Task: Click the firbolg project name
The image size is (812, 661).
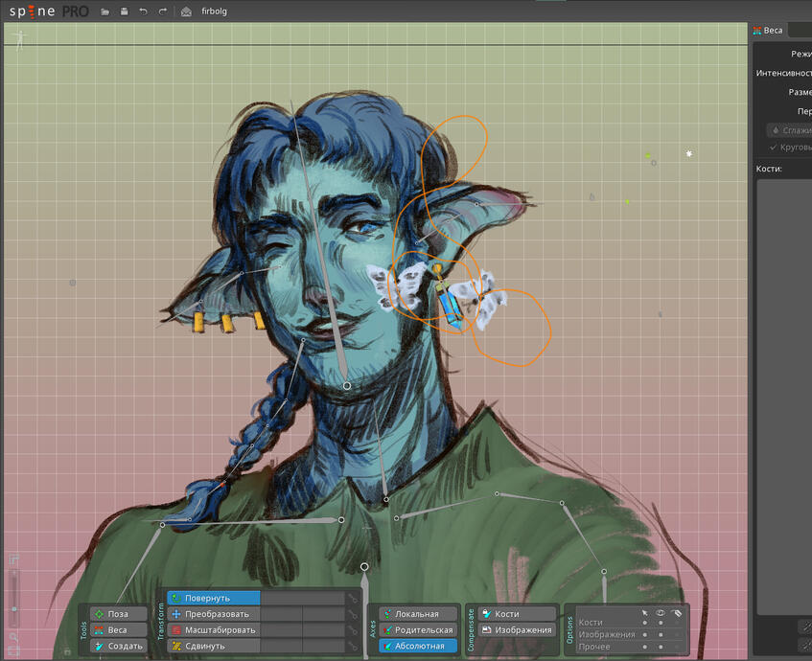Action: 215,11
